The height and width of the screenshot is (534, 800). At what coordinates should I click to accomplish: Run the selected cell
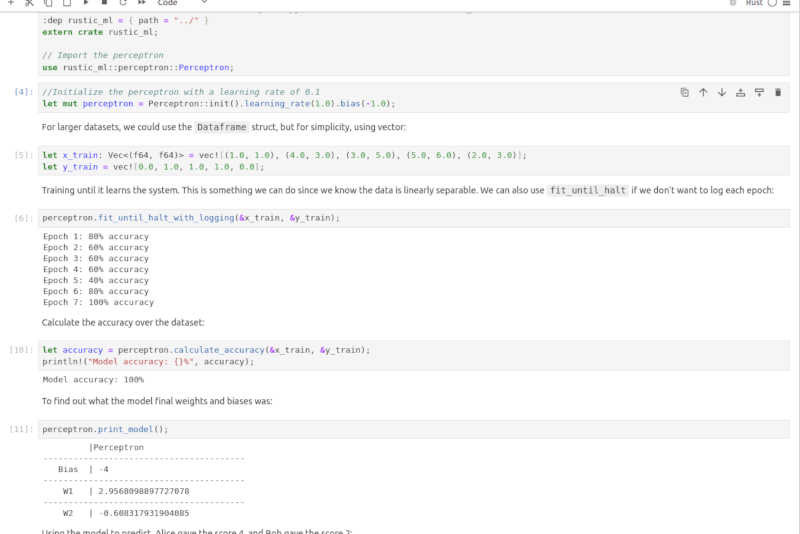pyautogui.click(x=86, y=3)
